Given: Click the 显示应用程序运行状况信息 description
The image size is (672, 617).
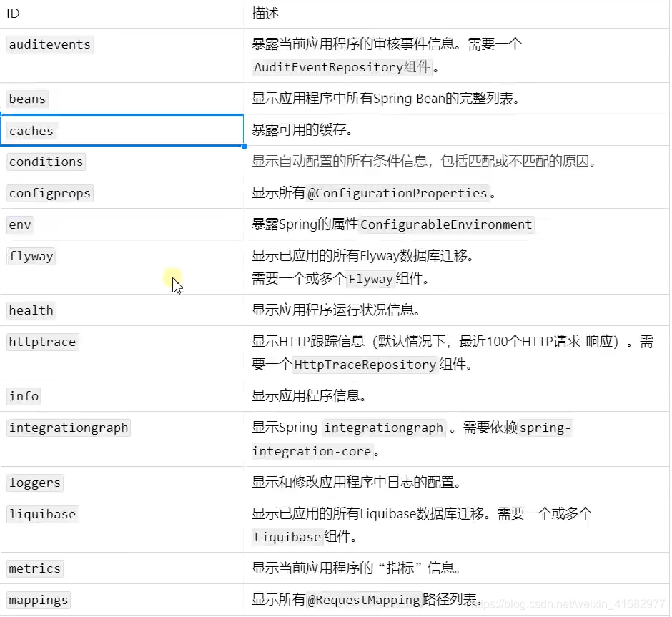Looking at the screenshot, I should pos(335,310).
